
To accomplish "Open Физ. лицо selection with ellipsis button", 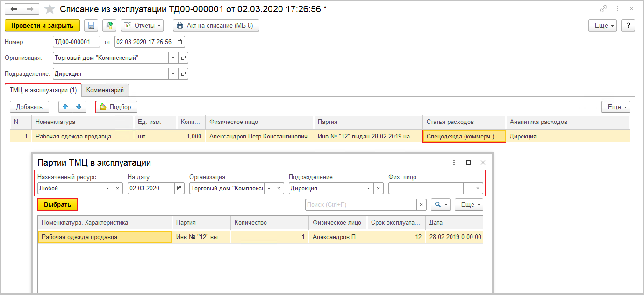I will (468, 188).
